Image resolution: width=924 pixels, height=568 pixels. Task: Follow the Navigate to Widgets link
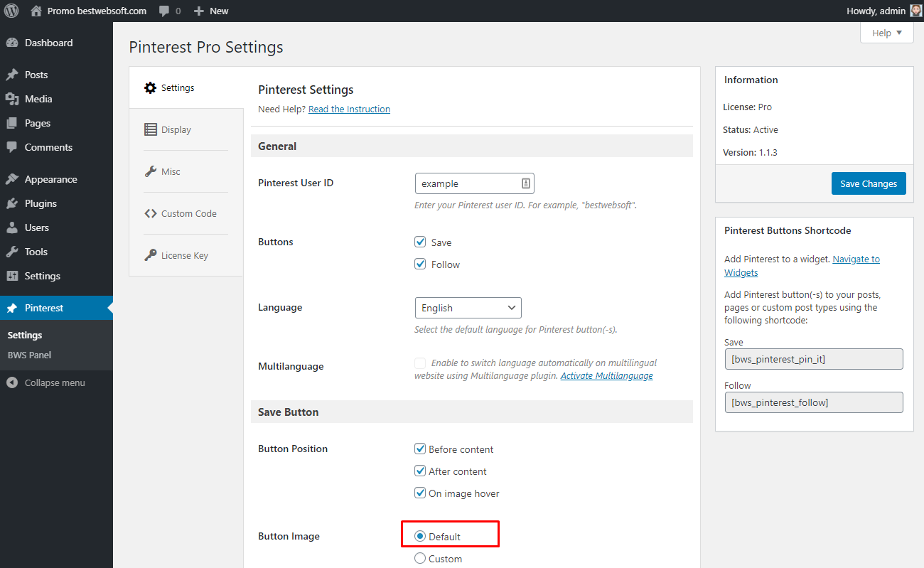pyautogui.click(x=802, y=266)
